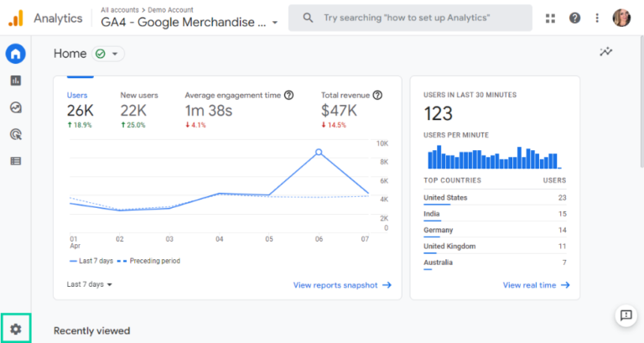The image size is (644, 343).
Task: Click the India country row
Action: click(495, 214)
